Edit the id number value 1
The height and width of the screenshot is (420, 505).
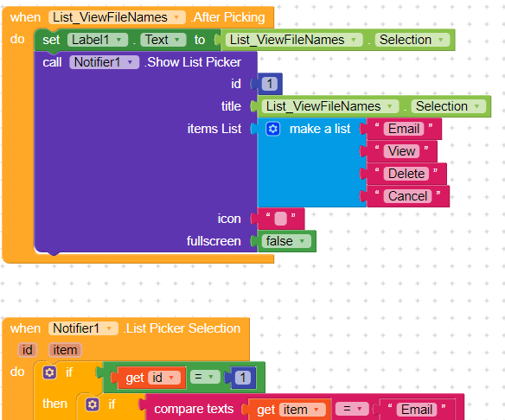[270, 84]
